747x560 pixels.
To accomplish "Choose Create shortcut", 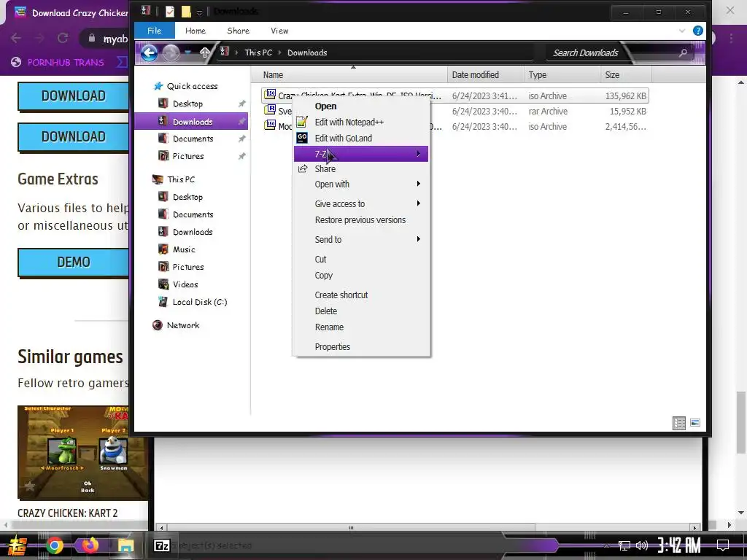I will click(341, 295).
